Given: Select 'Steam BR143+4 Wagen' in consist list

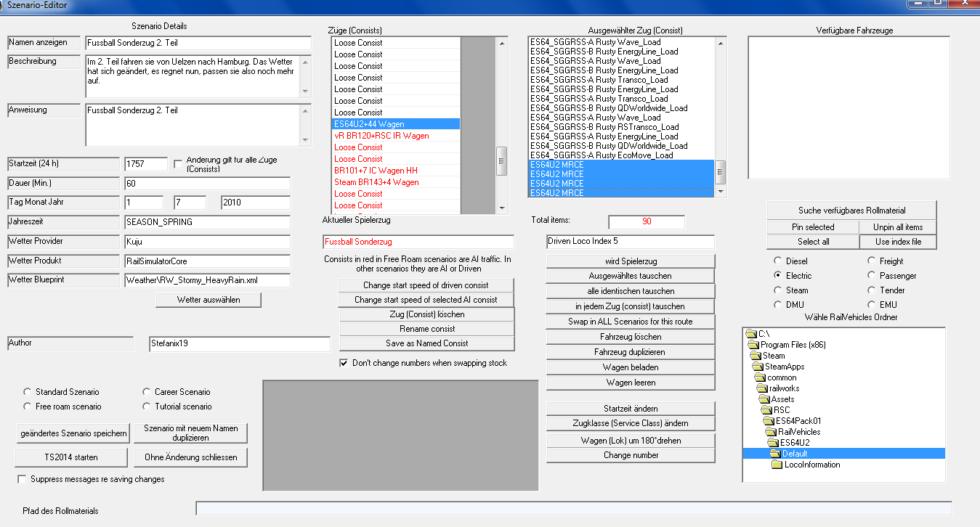Looking at the screenshot, I should pyautogui.click(x=376, y=182).
